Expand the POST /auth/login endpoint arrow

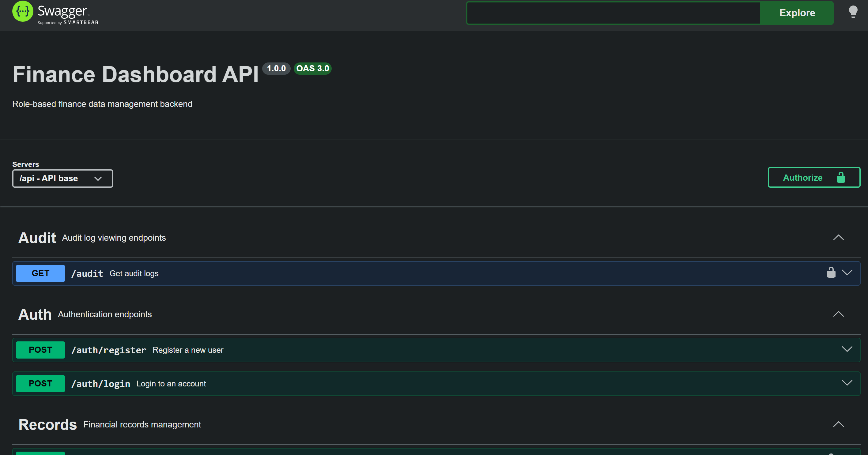[x=847, y=383]
